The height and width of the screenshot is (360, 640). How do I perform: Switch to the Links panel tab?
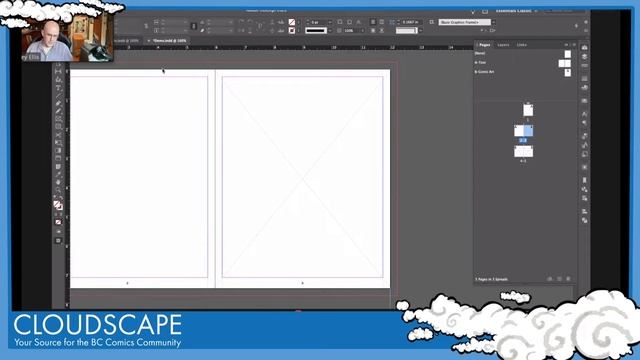tap(522, 45)
